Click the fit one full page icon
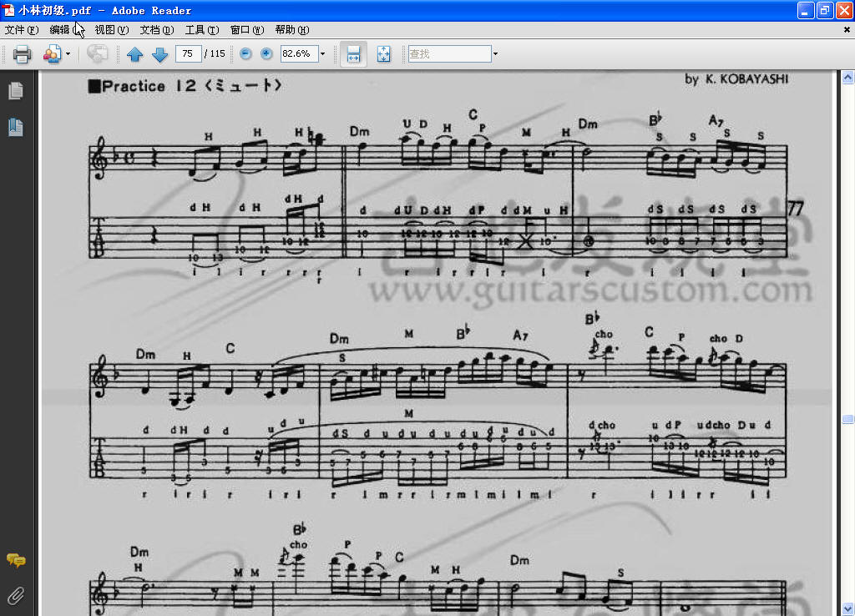 tap(384, 54)
